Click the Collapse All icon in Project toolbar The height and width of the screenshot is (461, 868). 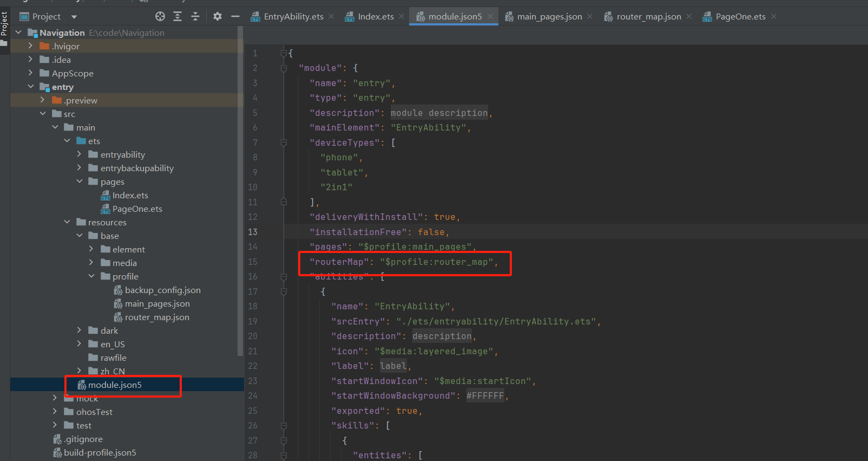(195, 16)
